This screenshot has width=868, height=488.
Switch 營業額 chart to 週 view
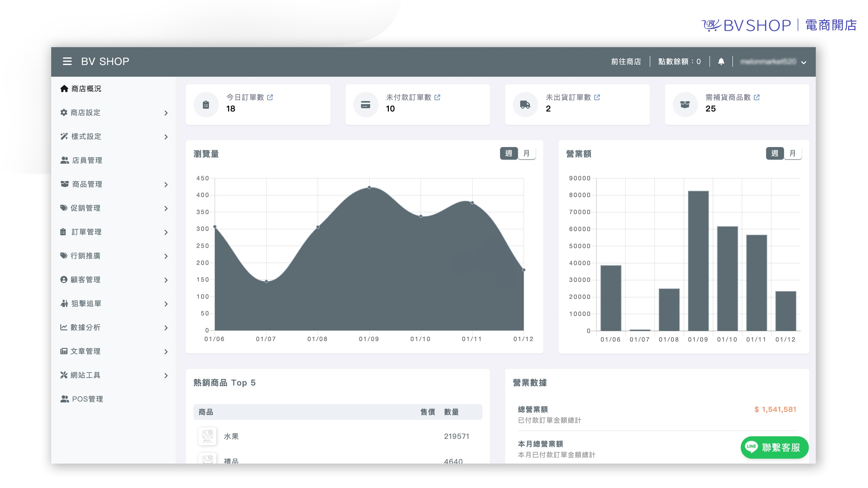click(775, 153)
